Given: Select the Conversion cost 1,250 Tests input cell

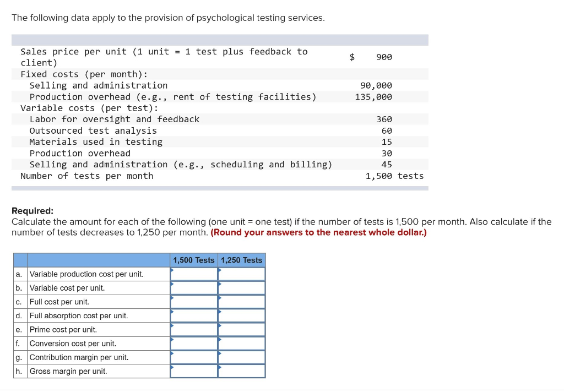Looking at the screenshot, I should coord(241,343).
